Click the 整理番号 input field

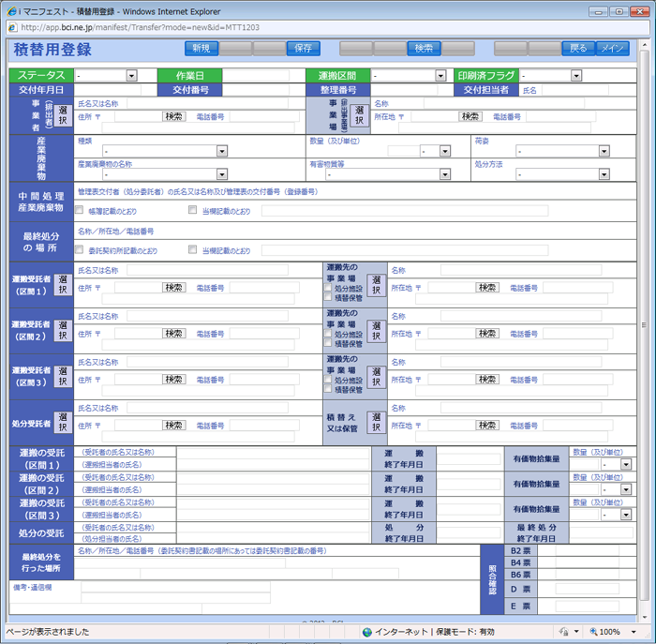[x=404, y=90]
